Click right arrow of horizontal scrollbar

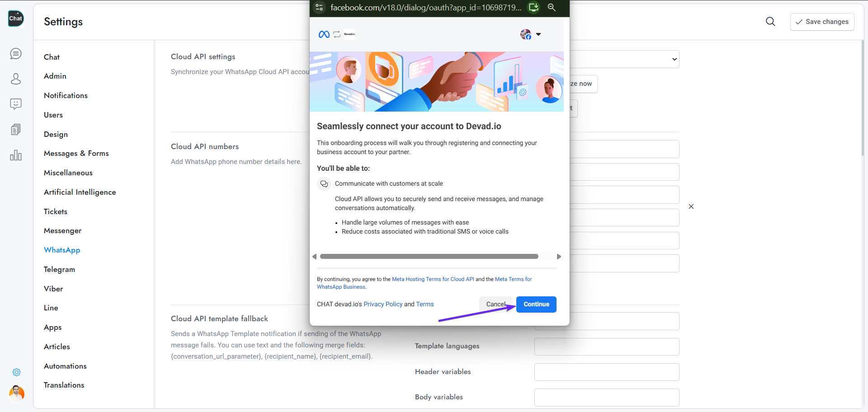[x=559, y=257]
